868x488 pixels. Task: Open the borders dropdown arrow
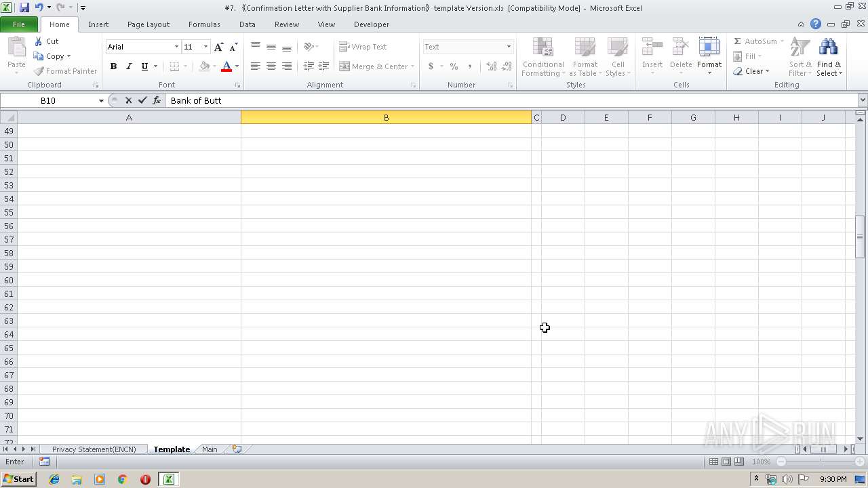point(185,66)
